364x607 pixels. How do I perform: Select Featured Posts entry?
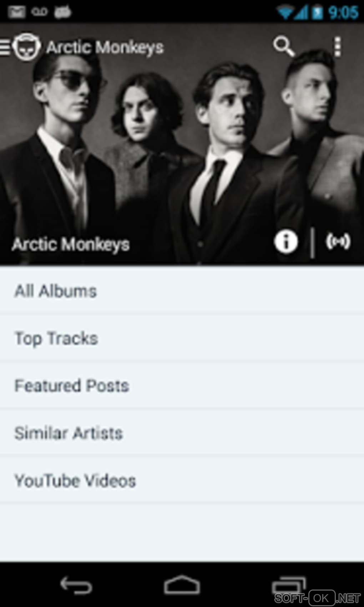[182, 385]
